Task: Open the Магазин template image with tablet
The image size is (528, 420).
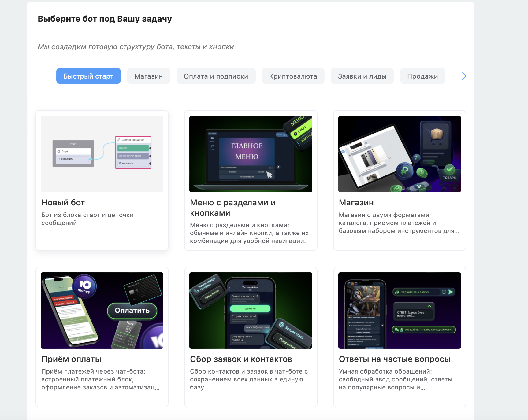Action: tap(400, 154)
